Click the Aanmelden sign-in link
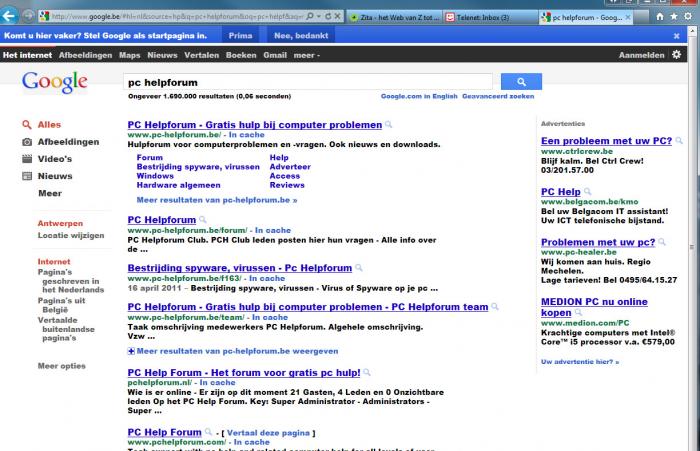Image resolution: width=700 pixels, height=451 pixels. pos(642,55)
